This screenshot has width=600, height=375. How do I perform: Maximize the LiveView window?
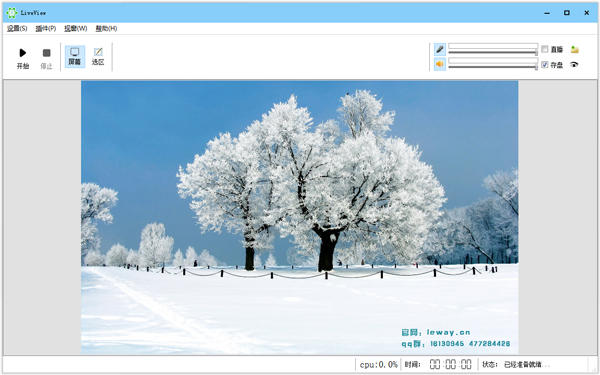567,13
